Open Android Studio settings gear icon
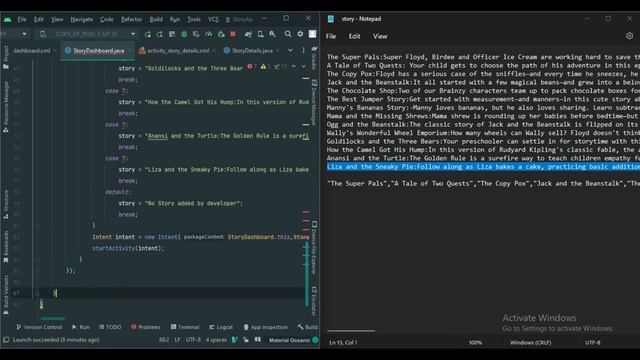 300,34
